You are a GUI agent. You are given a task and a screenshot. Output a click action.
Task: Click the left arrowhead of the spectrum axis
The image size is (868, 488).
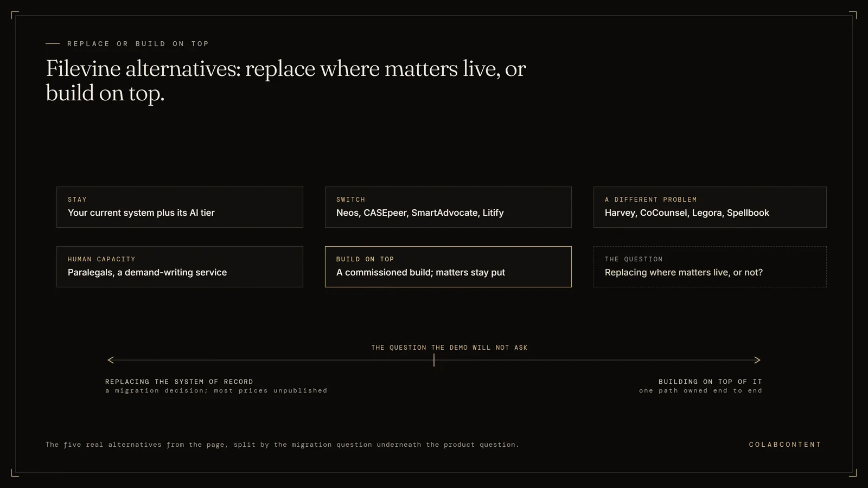(x=111, y=360)
